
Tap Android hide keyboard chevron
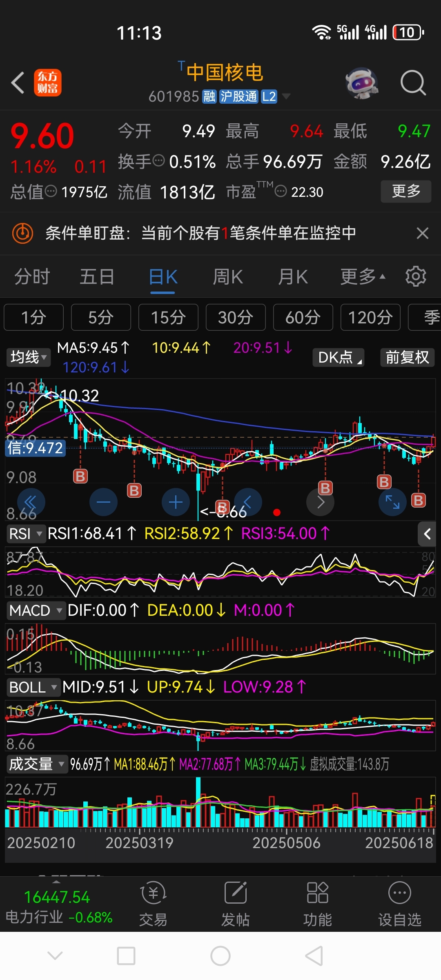click(55, 955)
